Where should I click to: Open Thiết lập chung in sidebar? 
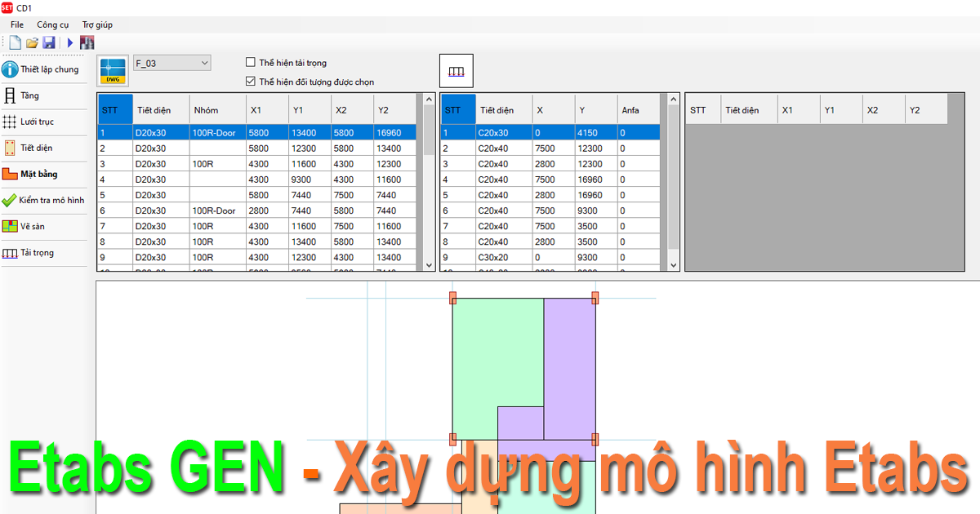(x=42, y=69)
